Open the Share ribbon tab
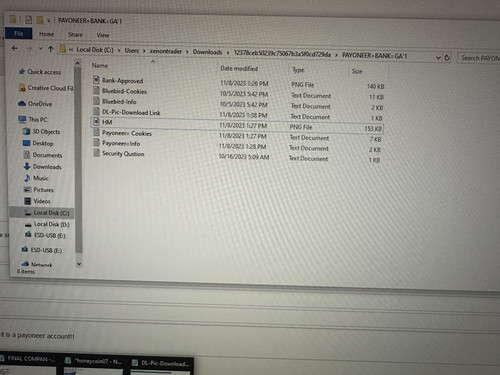 (75, 34)
